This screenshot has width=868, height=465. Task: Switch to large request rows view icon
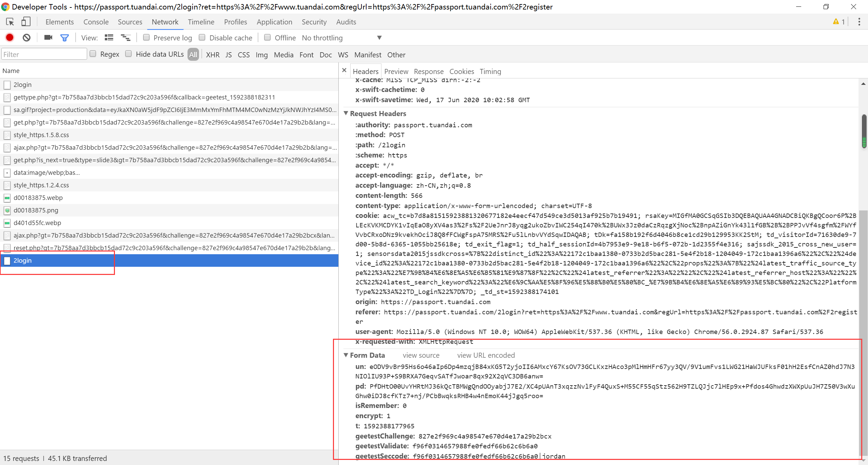coord(109,38)
